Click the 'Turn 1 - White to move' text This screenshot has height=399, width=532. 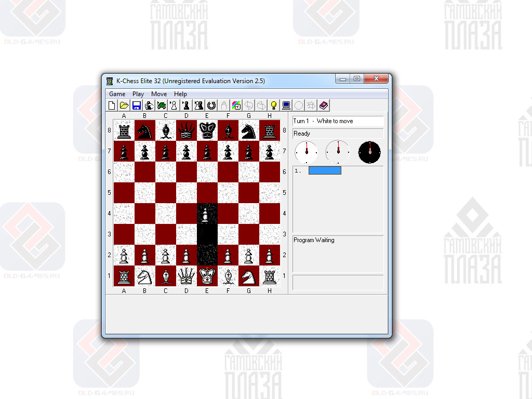tap(323, 121)
